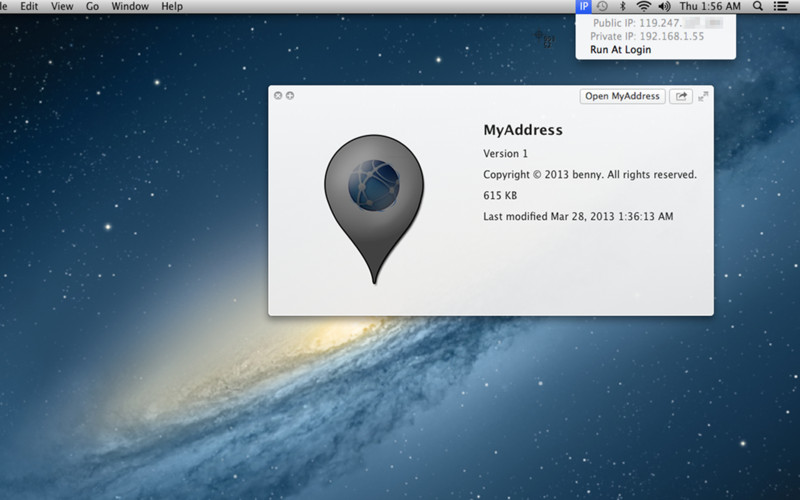Click the MyAddress map pin app icon
This screenshot has height=500, width=800.
pos(374,209)
